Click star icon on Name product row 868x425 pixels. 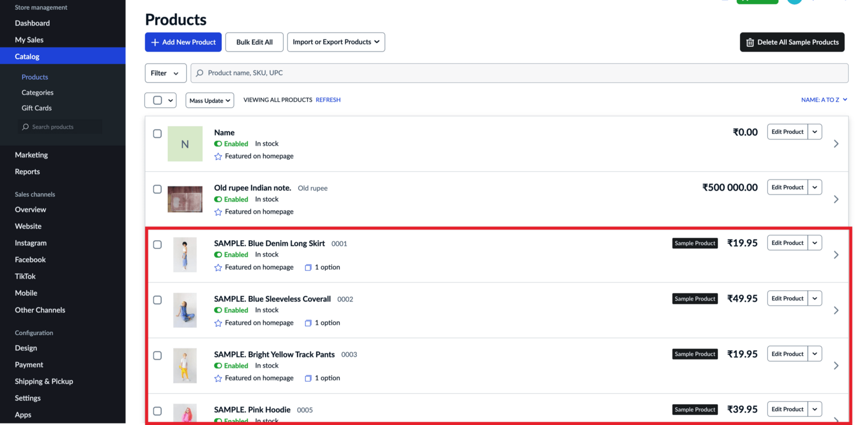[218, 156]
